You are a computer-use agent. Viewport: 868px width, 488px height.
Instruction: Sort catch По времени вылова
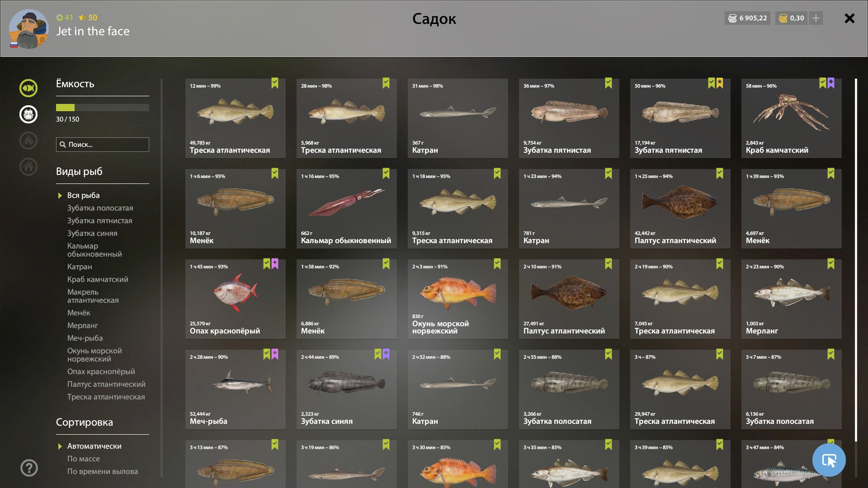click(x=103, y=471)
